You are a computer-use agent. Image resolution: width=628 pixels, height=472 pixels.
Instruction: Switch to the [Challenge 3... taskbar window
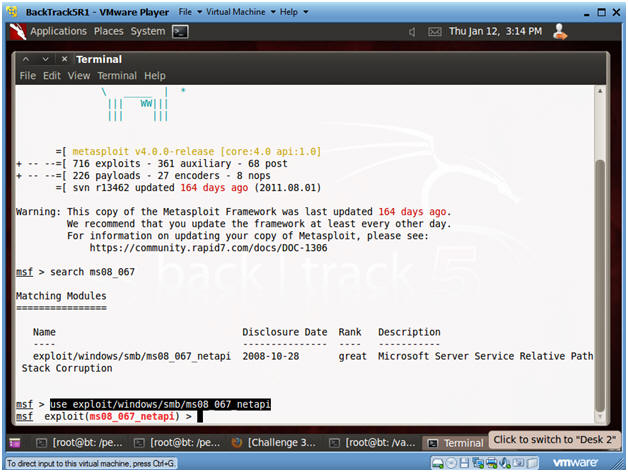pyautogui.click(x=275, y=443)
